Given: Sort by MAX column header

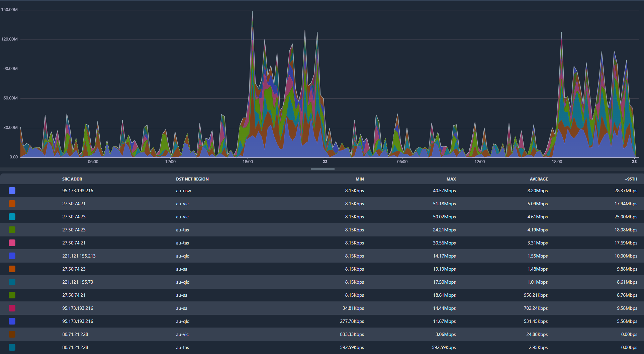Looking at the screenshot, I should tap(451, 179).
